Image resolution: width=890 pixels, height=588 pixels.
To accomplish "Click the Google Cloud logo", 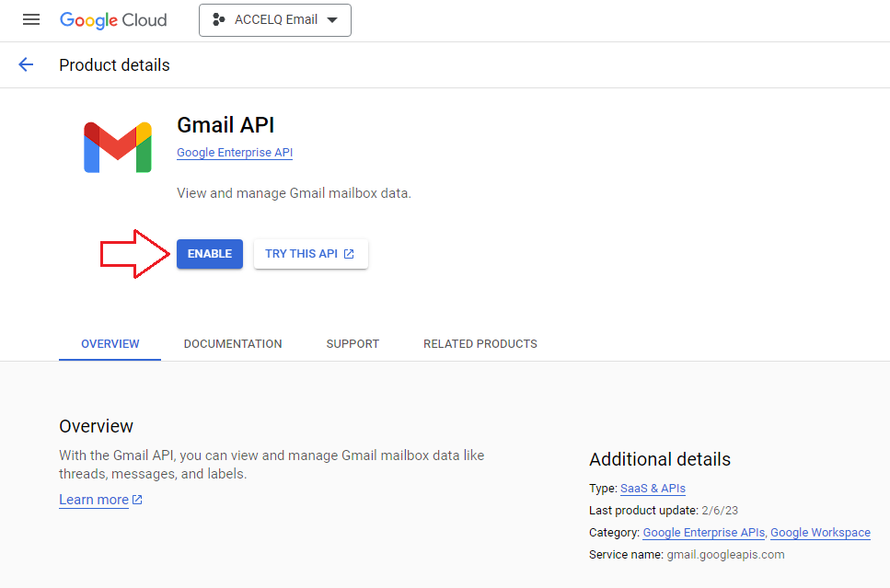I will pyautogui.click(x=113, y=20).
